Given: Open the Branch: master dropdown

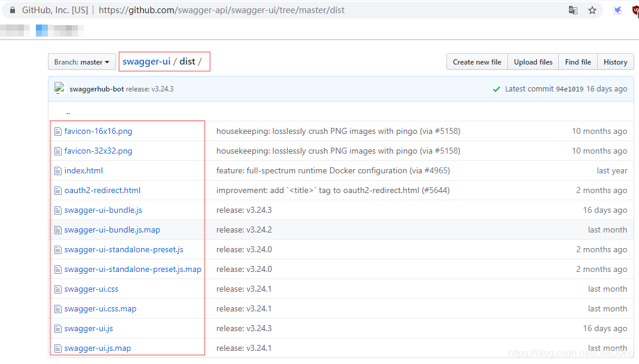Looking at the screenshot, I should pyautogui.click(x=82, y=62).
